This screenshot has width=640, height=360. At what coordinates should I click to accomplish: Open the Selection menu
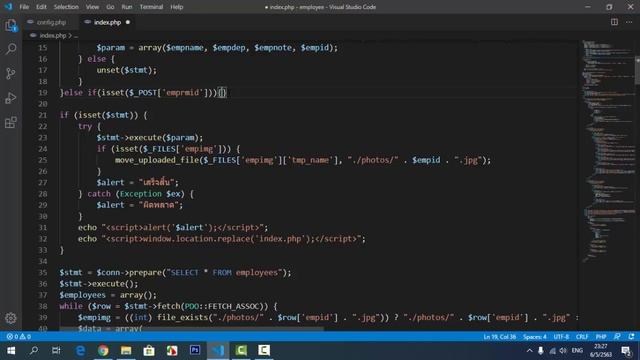click(66, 7)
